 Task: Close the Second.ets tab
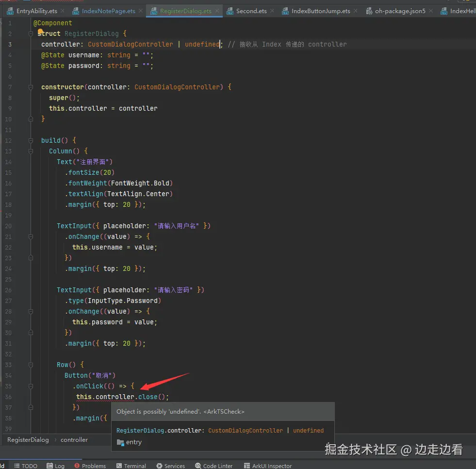tap(272, 11)
